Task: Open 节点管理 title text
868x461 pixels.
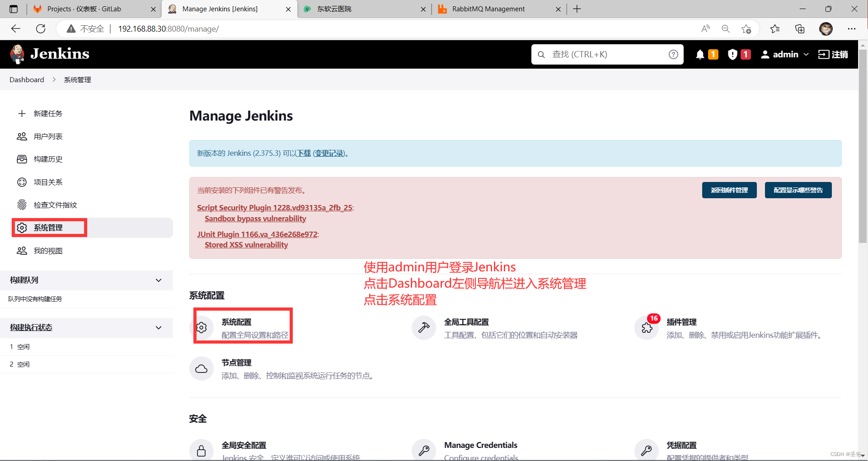Action: [x=236, y=363]
